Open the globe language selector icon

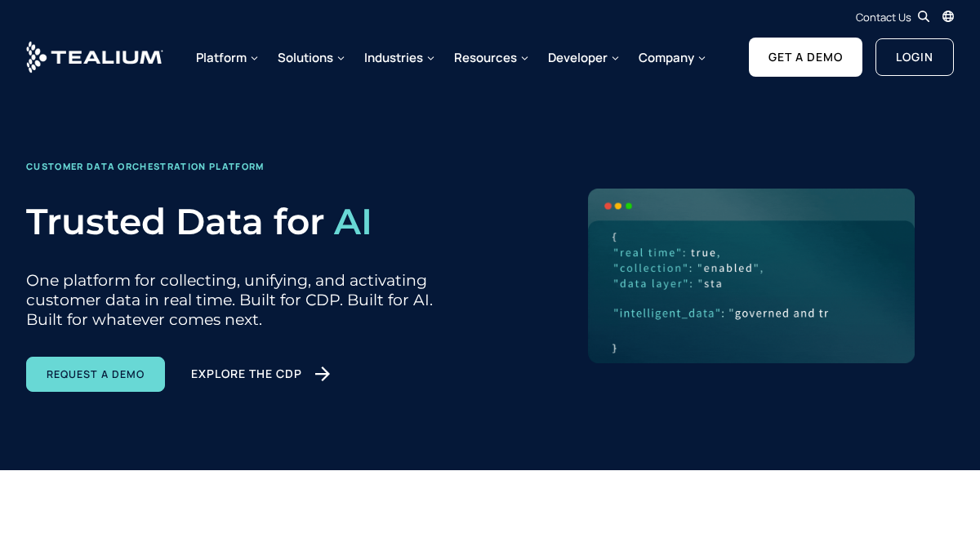[x=948, y=16]
